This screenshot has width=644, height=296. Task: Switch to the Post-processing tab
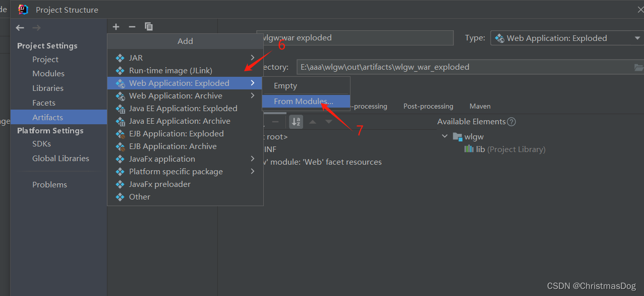click(428, 106)
